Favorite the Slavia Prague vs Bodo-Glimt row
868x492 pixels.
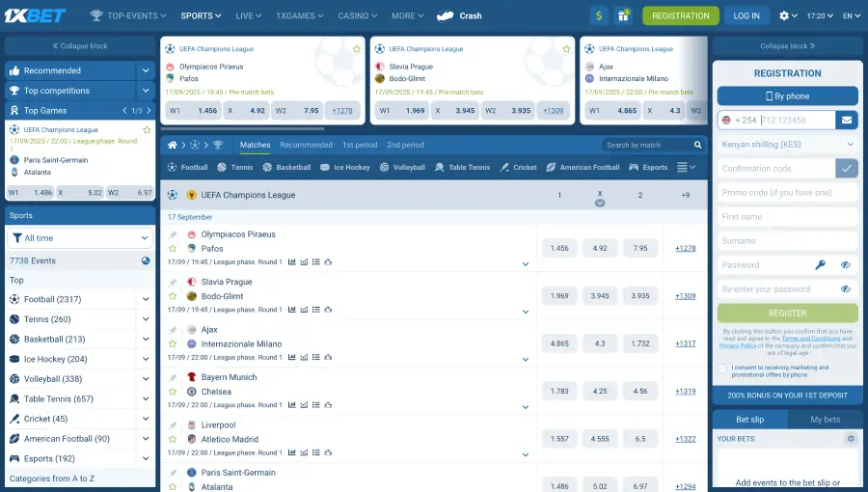pos(173,296)
